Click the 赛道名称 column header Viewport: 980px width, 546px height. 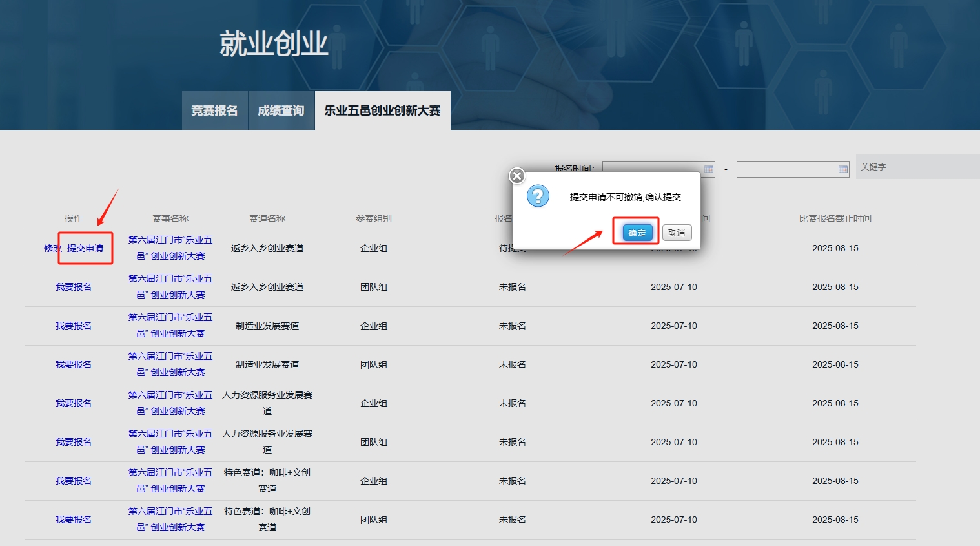(267, 218)
